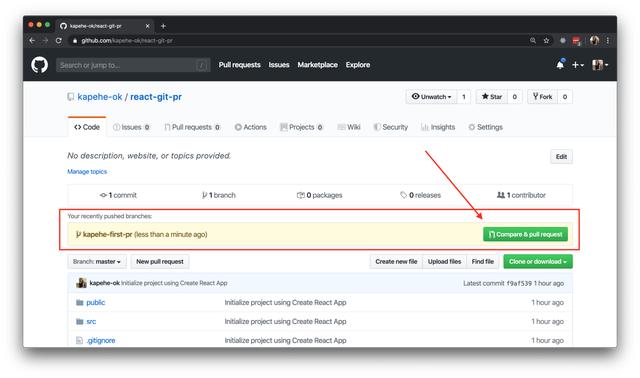
Task: Open Marketplace in the top navigation
Action: tap(318, 65)
